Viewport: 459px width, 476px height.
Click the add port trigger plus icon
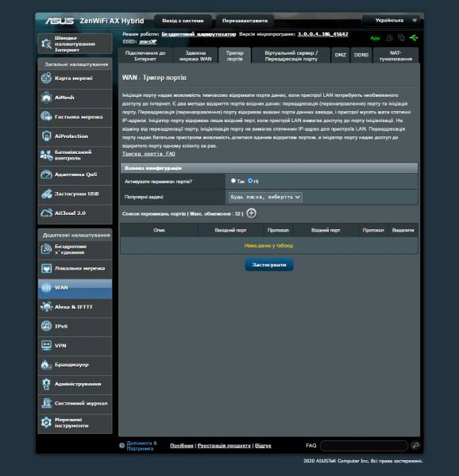pyautogui.click(x=251, y=213)
